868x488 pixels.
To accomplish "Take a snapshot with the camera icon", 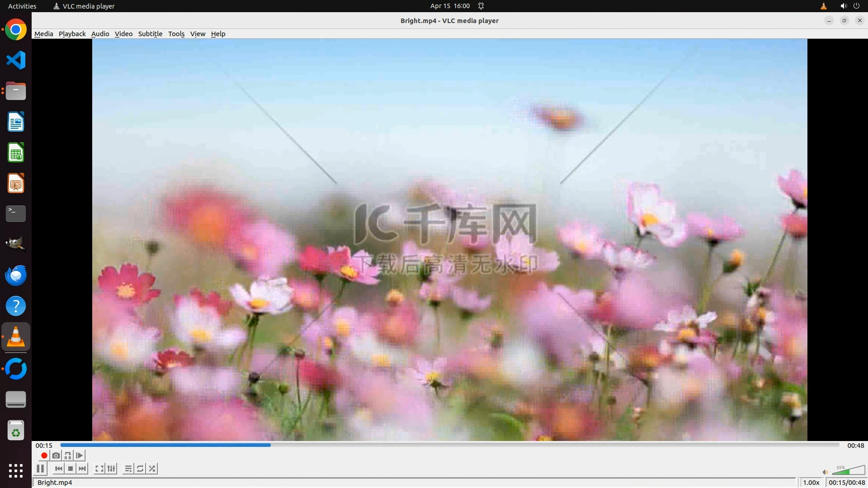I will click(56, 455).
